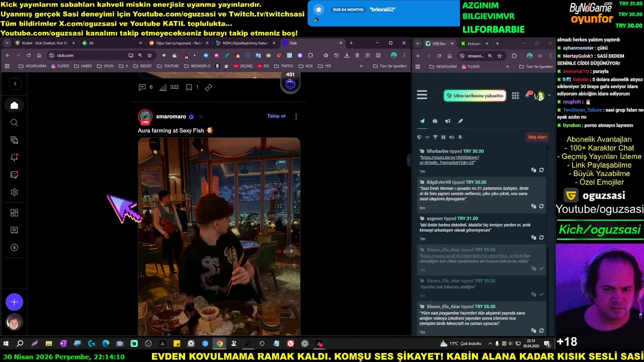Open HABER bookmark folder

pyautogui.click(x=83, y=66)
